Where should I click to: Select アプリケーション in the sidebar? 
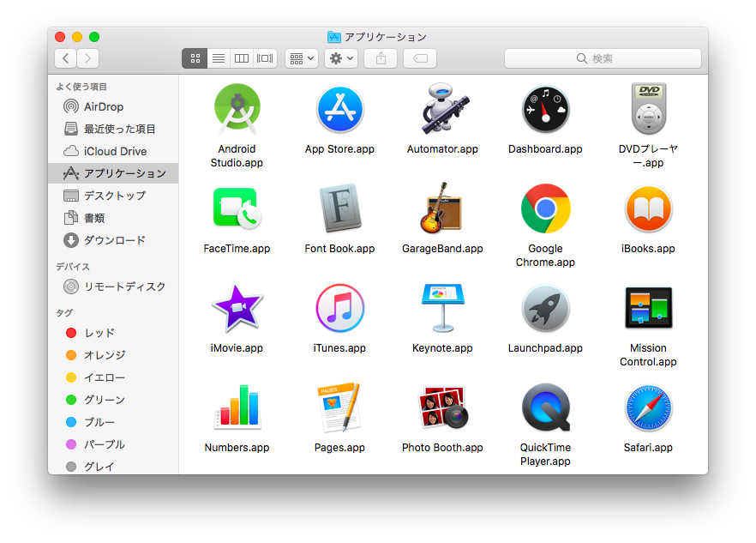point(113,173)
